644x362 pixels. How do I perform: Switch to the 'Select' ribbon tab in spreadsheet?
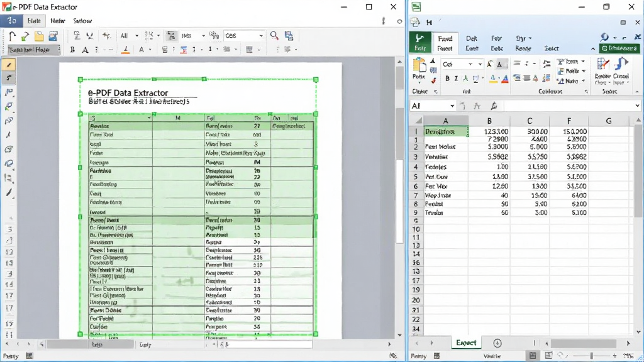(551, 48)
